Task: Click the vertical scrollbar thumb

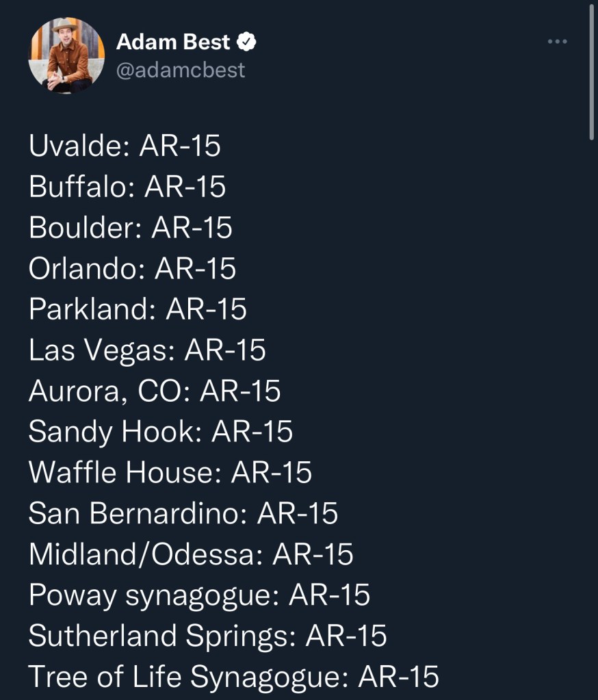Action: click(592, 72)
